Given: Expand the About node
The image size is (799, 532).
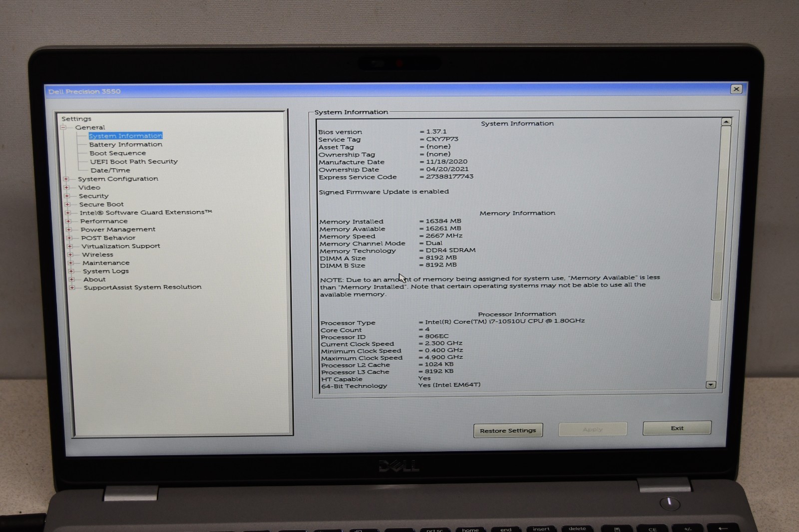Looking at the screenshot, I should pyautogui.click(x=72, y=279).
